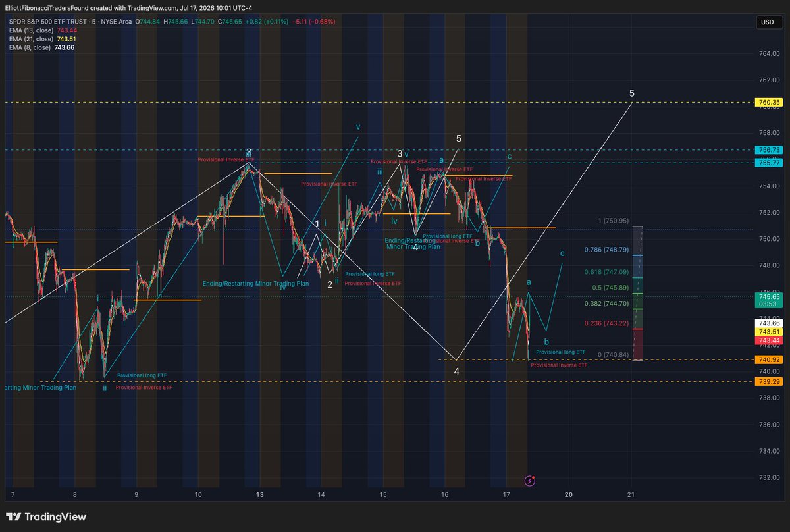Click date 21 on the time axis
This screenshot has height=532, width=790.
[631, 494]
